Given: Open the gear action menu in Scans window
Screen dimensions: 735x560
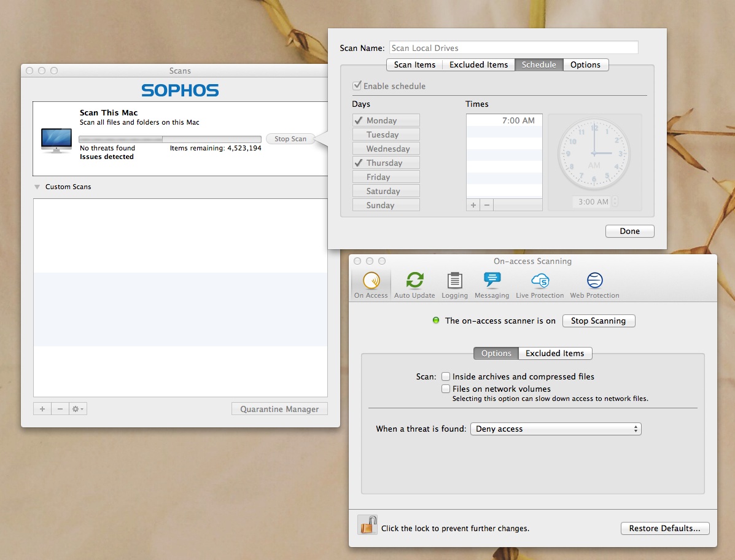Looking at the screenshot, I should coord(78,409).
